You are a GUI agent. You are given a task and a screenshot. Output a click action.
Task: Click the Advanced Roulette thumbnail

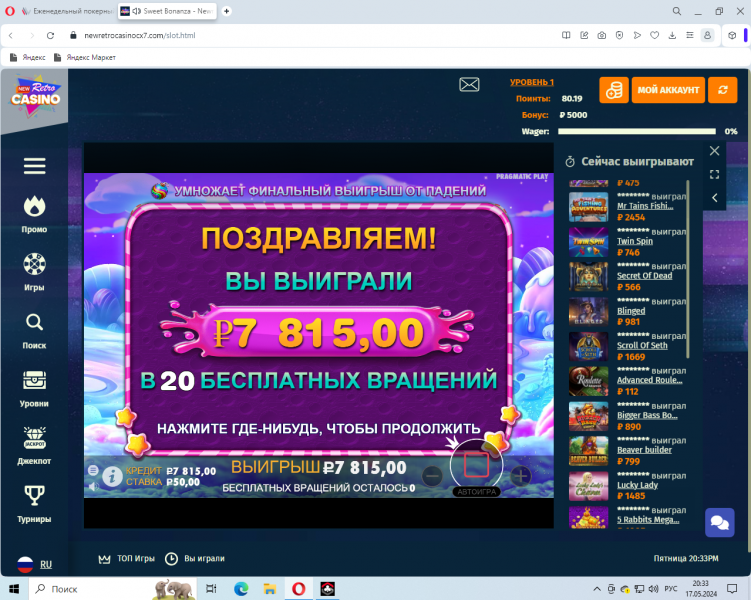click(x=588, y=381)
